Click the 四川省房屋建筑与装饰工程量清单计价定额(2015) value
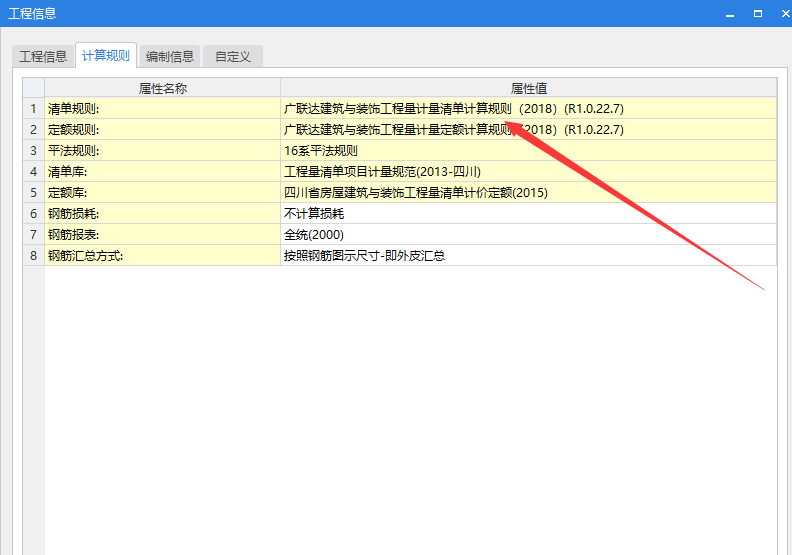Viewport: 792px width, 555px height. tap(528, 192)
